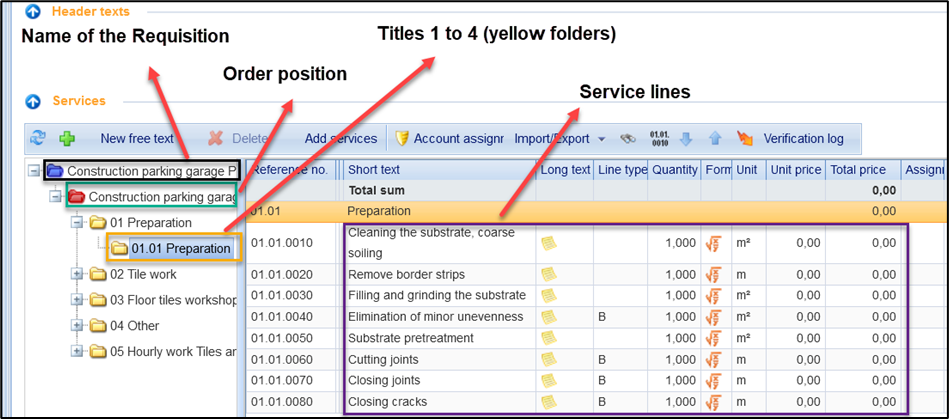Click the Short text column header
This screenshot has width=949, height=419.
coord(374,170)
